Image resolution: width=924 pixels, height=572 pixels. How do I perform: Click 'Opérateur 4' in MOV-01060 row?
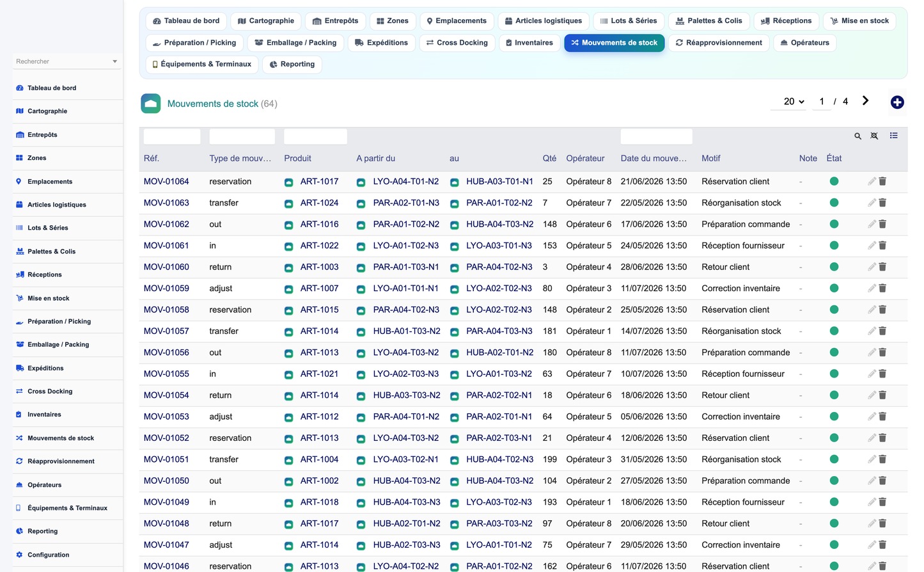[588, 267]
